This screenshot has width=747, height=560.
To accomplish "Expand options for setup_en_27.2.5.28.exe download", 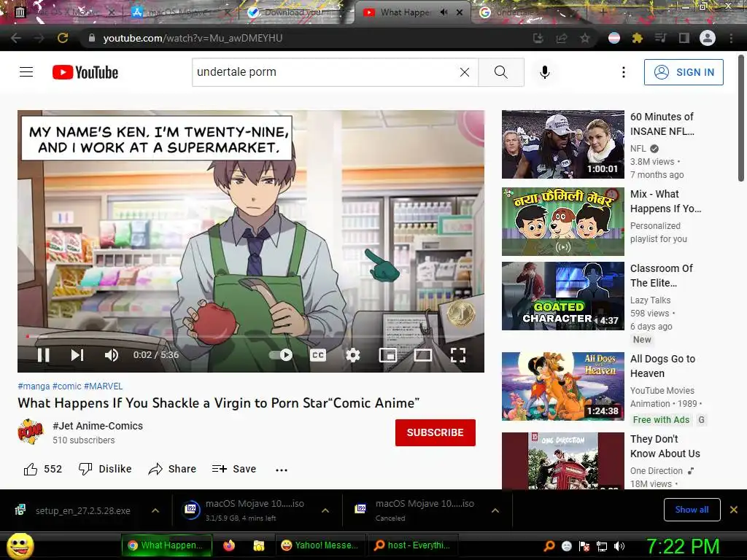I will (x=155, y=510).
